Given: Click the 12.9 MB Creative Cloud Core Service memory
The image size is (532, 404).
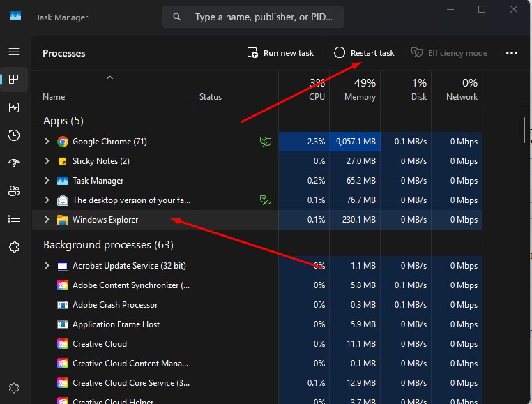Looking at the screenshot, I should pyautogui.click(x=361, y=383).
